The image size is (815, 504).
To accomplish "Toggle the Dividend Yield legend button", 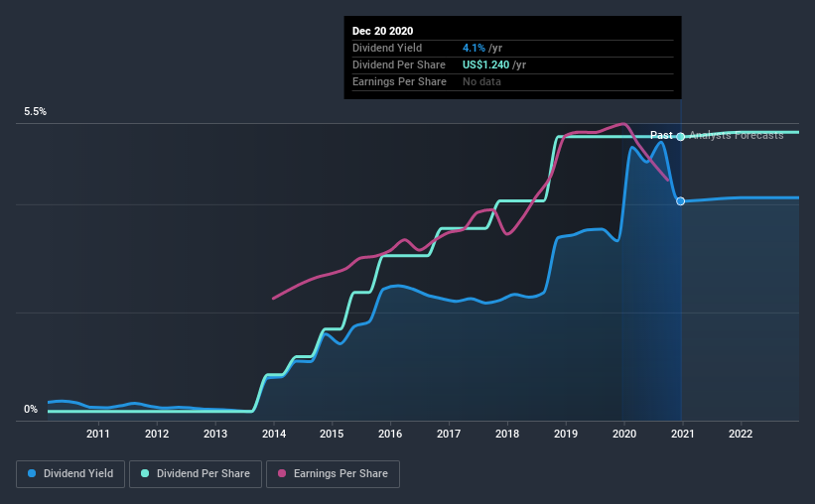I will pyautogui.click(x=70, y=474).
